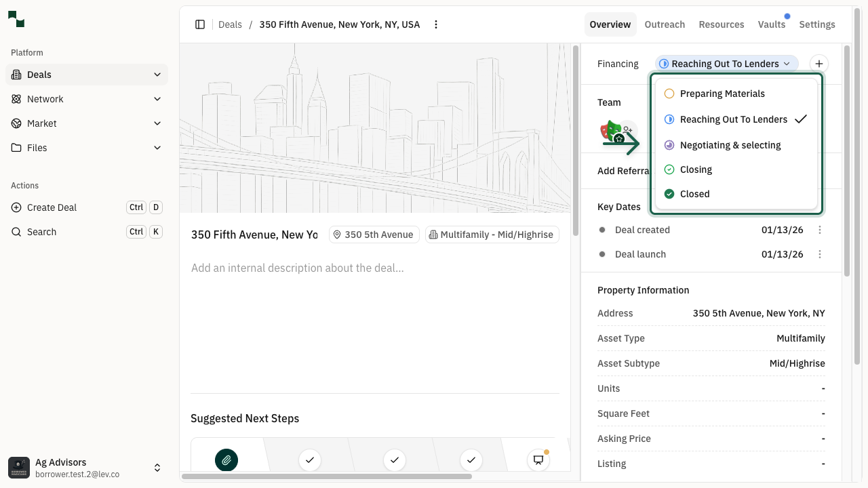868x488 pixels.
Task: Open the Vaults tab
Action: click(772, 24)
